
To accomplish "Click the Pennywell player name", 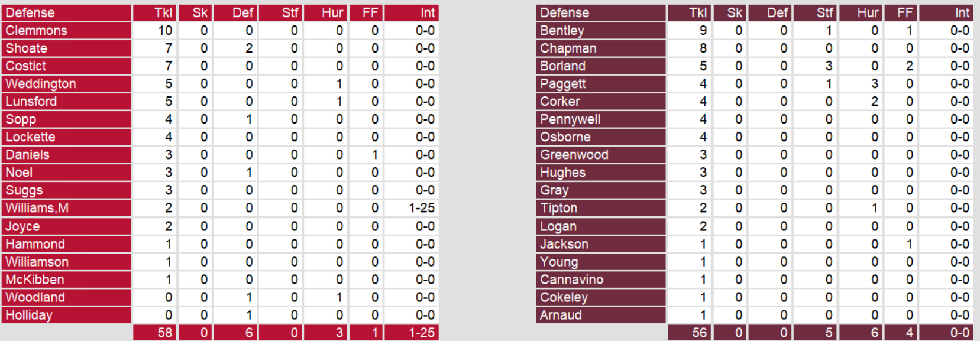I will 570,119.
